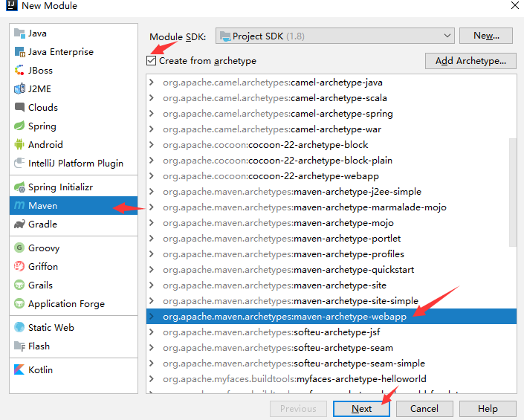Click Add Archetype... button
Screen dimensions: 524x420
coord(470,61)
